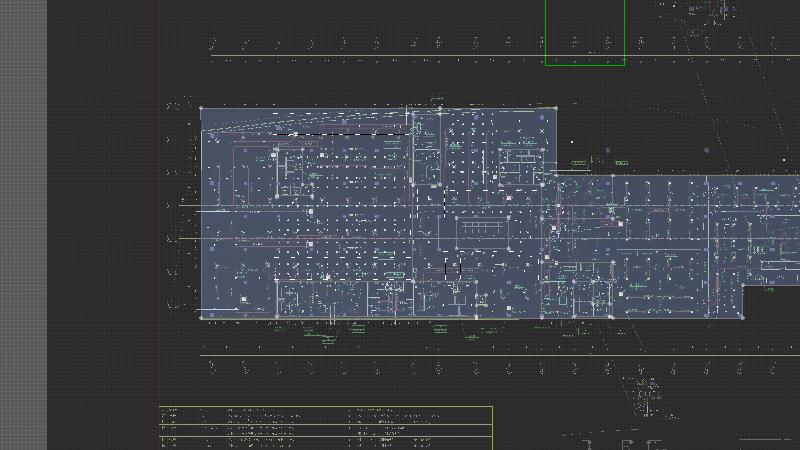Image resolution: width=800 pixels, height=450 pixels.
Task: Click the grip on top edge above central wall
Action: [440, 108]
